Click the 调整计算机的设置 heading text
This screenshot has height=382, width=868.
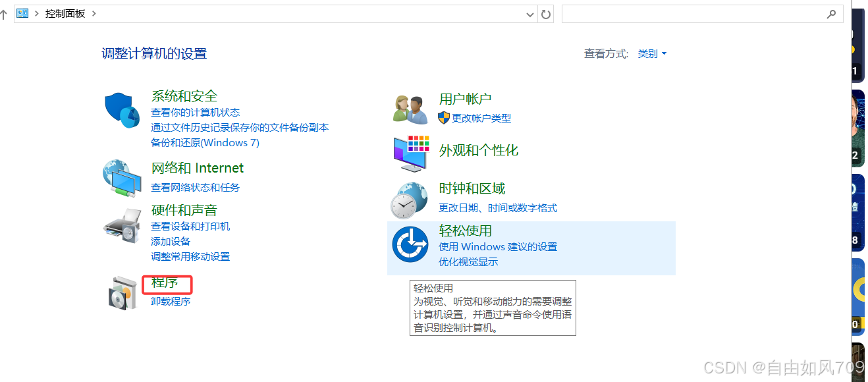click(154, 53)
